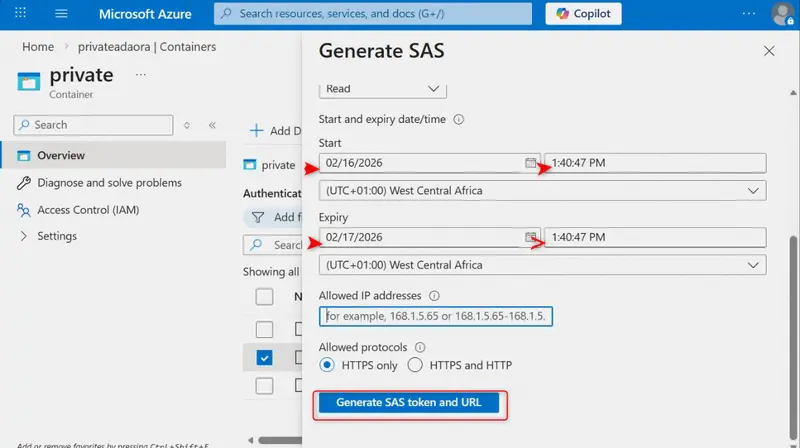Click Generate SAS token and URL
Viewport: 800px width, 448px height.
409,402
